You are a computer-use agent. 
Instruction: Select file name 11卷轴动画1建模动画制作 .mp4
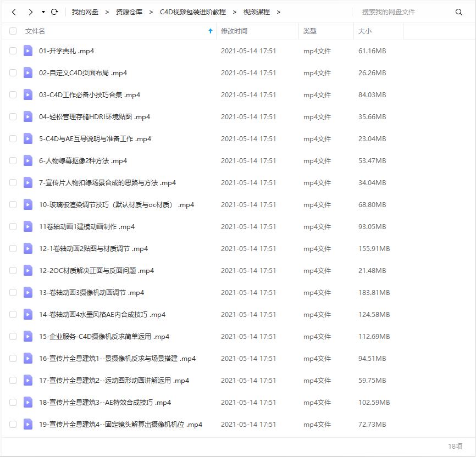pyautogui.click(x=87, y=227)
